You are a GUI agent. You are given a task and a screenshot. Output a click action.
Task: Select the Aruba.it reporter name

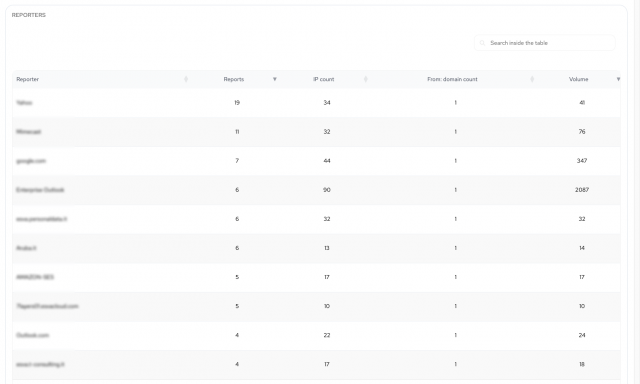coord(26,248)
